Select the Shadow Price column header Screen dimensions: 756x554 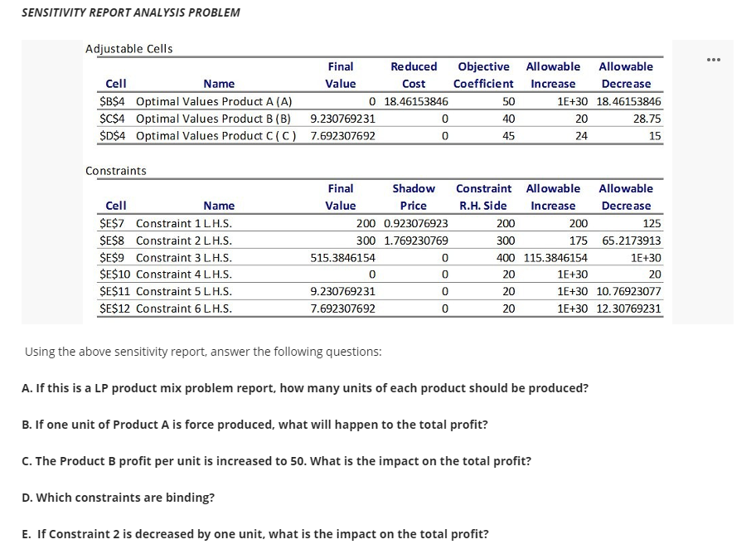click(x=414, y=197)
